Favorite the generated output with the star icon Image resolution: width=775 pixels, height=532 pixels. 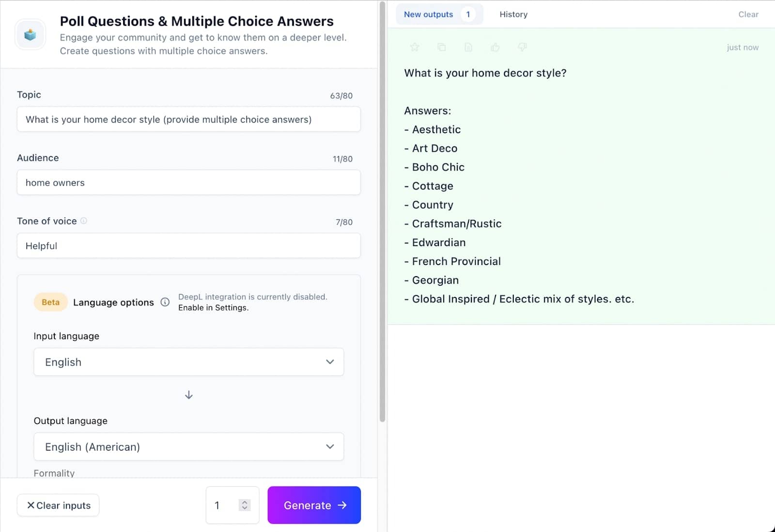click(415, 47)
